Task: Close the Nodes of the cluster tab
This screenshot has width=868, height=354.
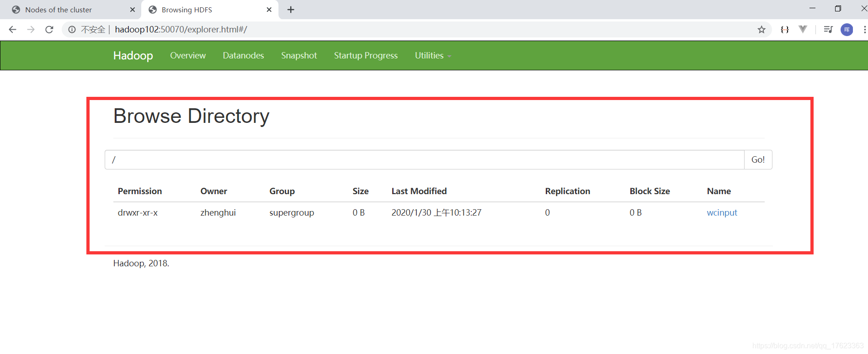Action: click(133, 10)
